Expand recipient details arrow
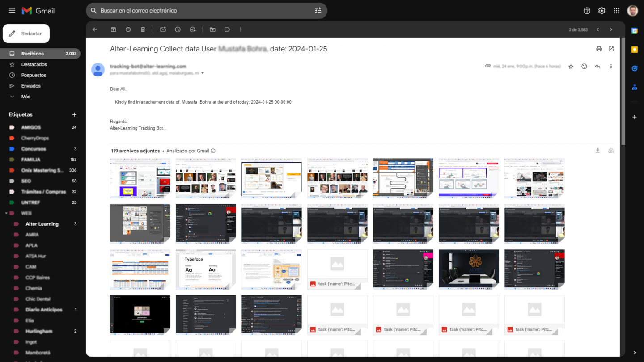The image size is (644, 362). point(203,73)
